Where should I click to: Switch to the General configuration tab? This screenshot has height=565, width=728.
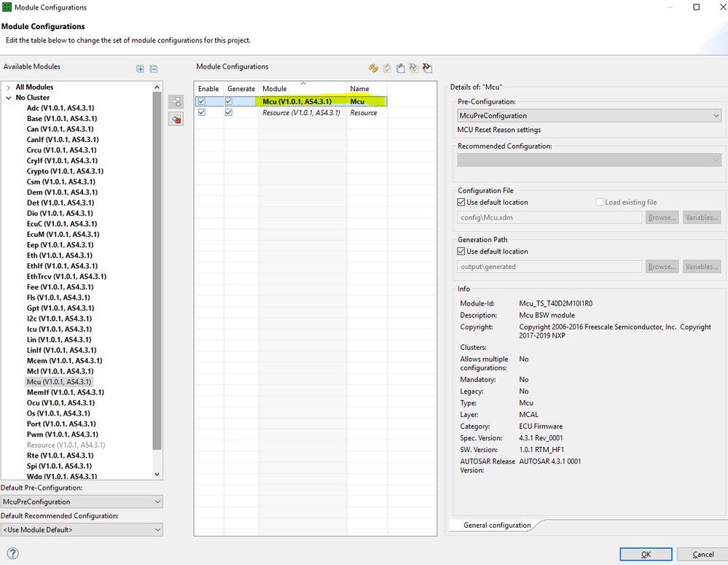click(497, 525)
